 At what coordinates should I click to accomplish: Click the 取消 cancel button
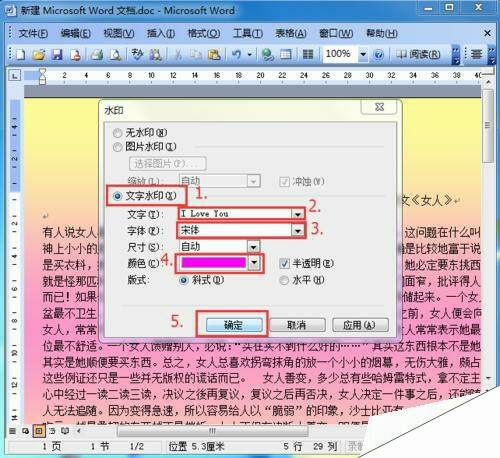[x=297, y=325]
